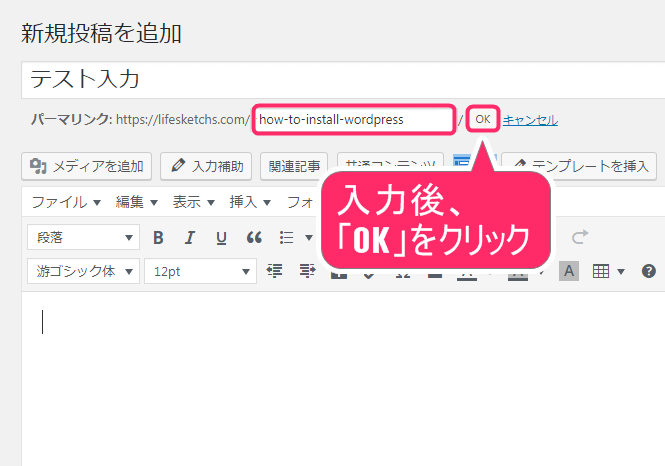The height and width of the screenshot is (466, 665).
Task: Open the ファイル menu
Action: [x=66, y=202]
